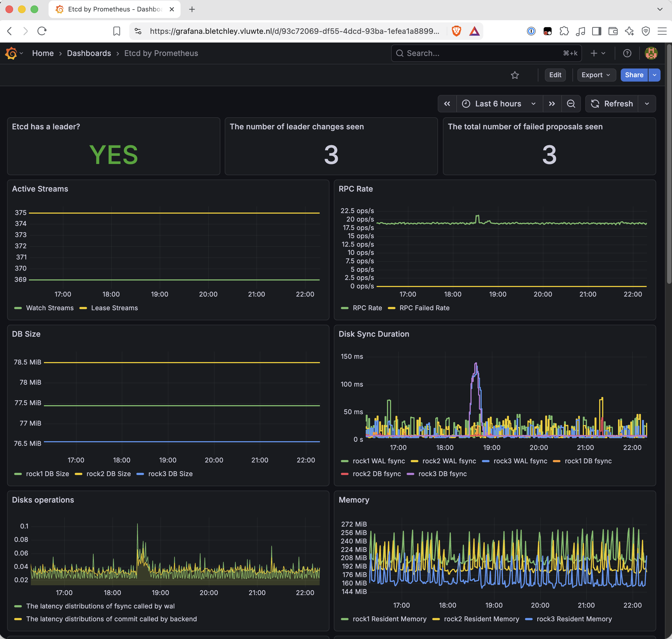The width and height of the screenshot is (672, 639).
Task: Open the Brave Wallet icon
Action: click(613, 31)
